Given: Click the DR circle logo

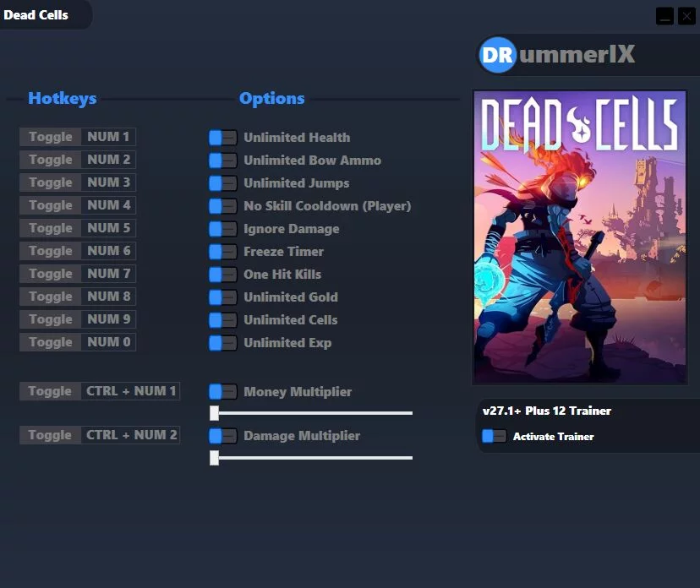Looking at the screenshot, I should [497, 55].
